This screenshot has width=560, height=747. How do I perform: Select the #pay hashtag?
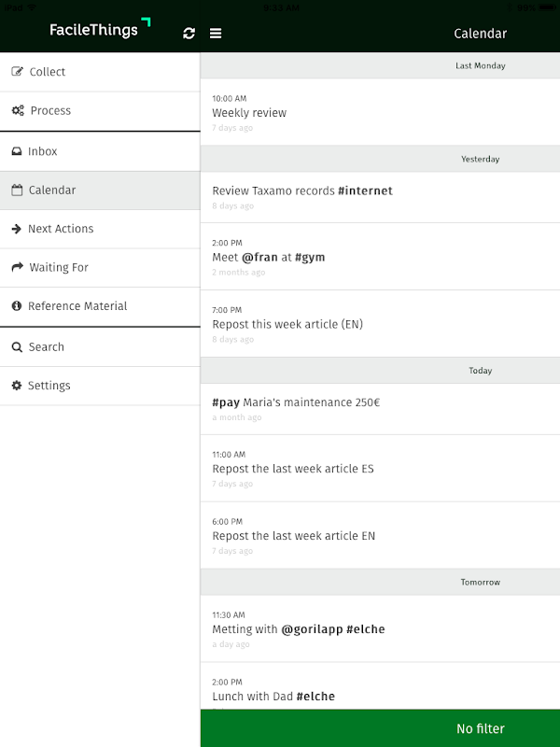coord(226,403)
